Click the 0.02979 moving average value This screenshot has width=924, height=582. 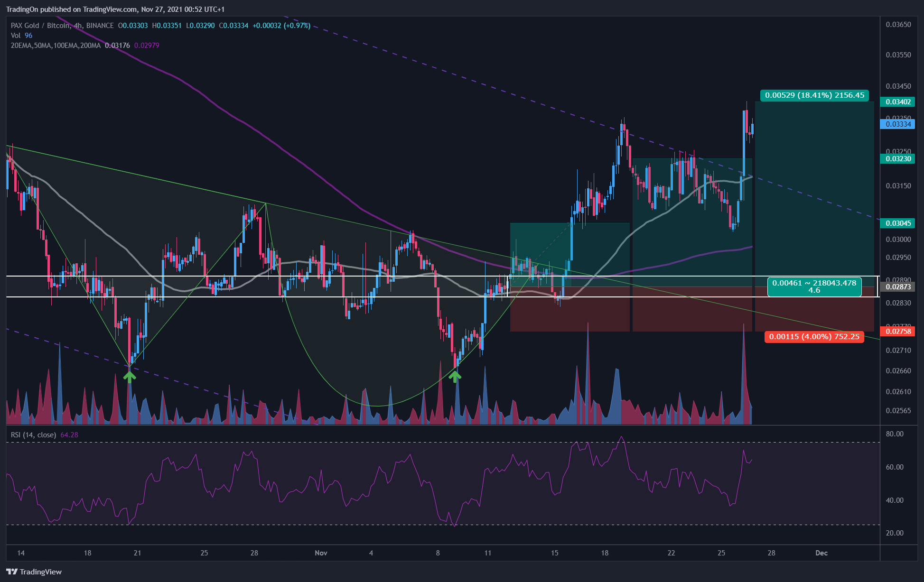[147, 46]
